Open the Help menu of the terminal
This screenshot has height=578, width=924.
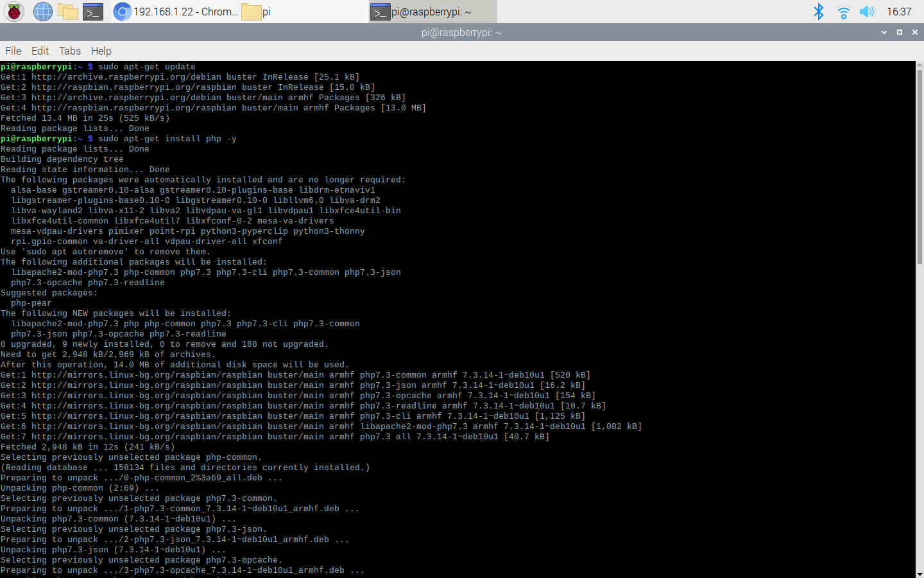101,51
